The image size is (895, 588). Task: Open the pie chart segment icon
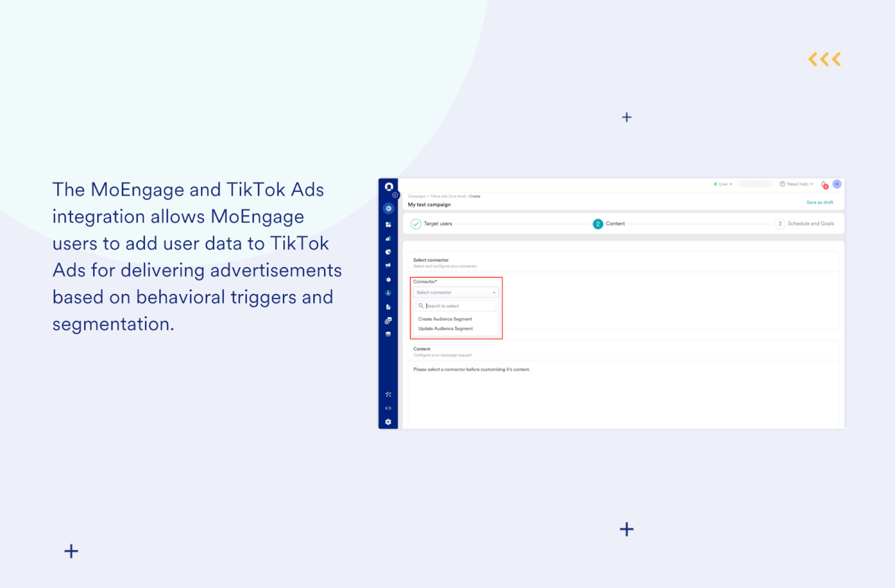point(388,252)
